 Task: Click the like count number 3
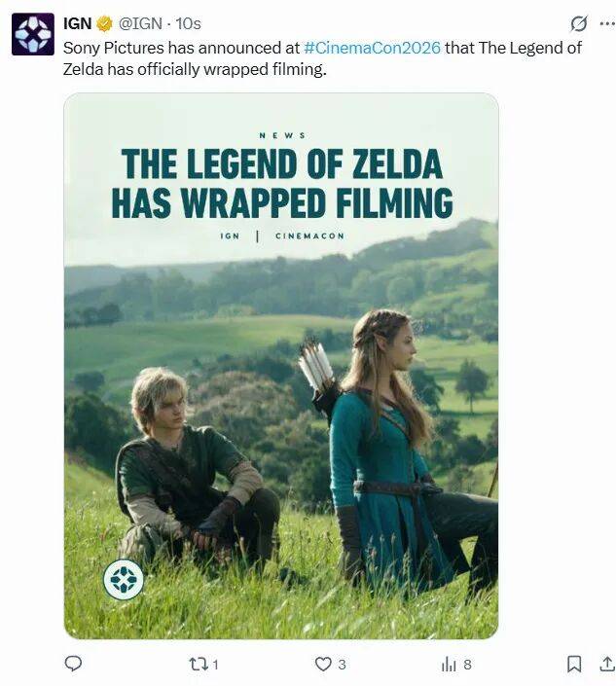coord(343,665)
